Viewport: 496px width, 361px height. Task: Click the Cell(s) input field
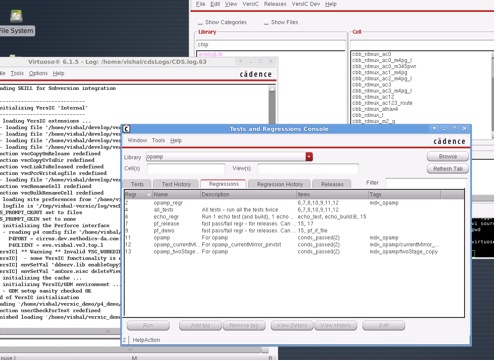(186, 169)
